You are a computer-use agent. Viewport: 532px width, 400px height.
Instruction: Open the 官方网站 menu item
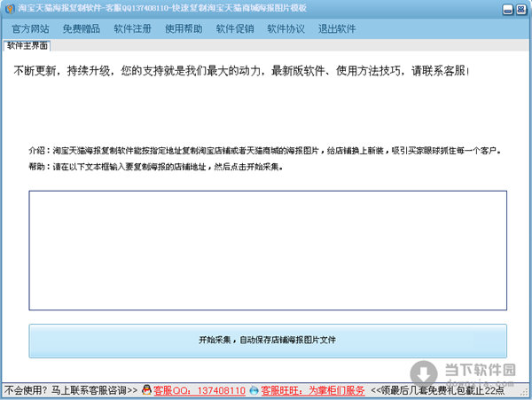[x=30, y=29]
